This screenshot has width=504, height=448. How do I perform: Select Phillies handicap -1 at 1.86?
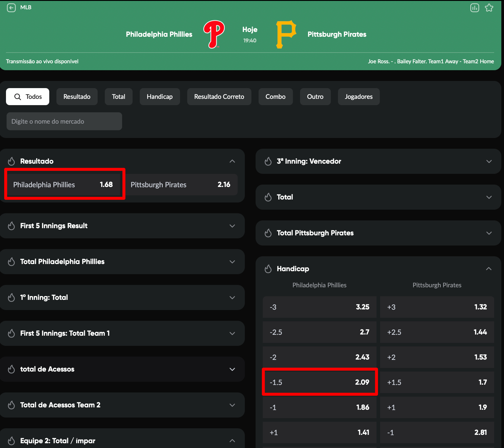(319, 407)
